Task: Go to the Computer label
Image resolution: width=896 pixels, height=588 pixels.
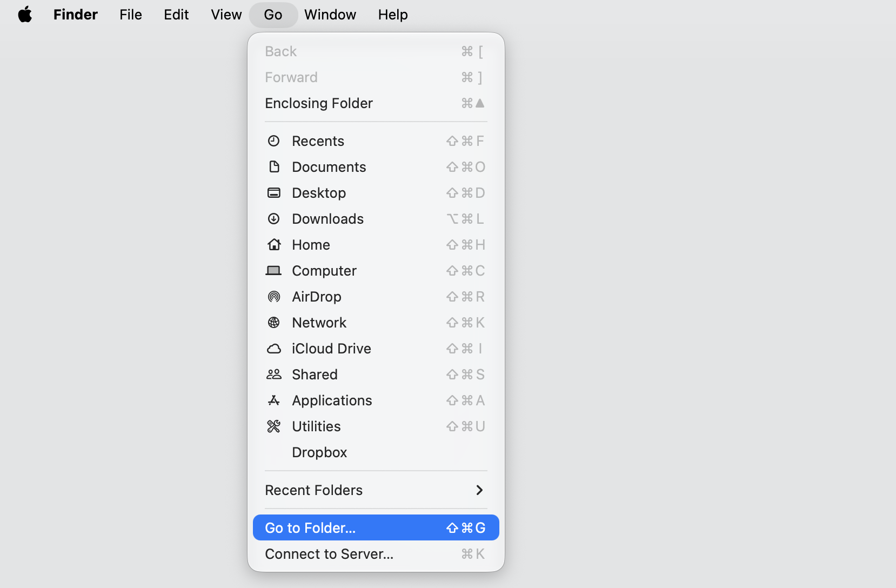Action: tap(324, 271)
